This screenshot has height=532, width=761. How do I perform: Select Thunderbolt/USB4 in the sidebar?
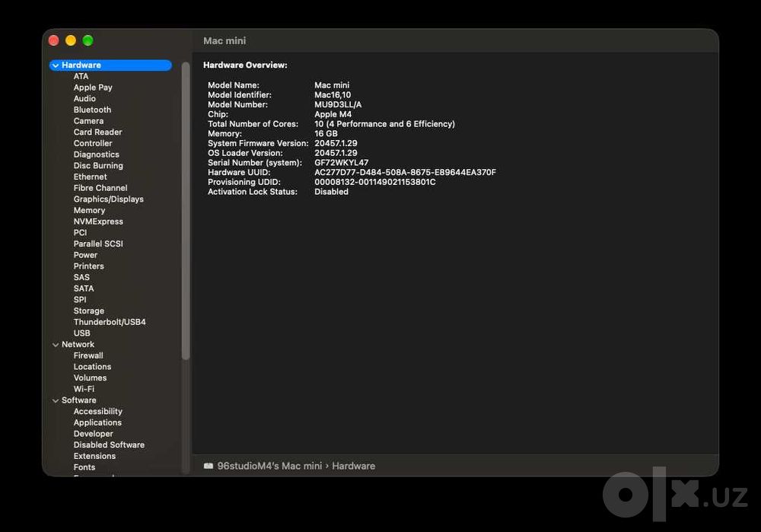coord(110,322)
